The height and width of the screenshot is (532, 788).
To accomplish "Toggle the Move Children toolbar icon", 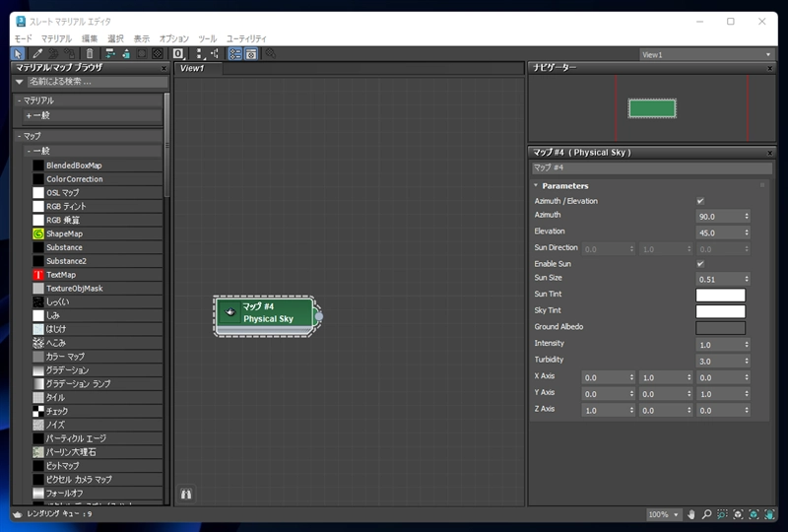I will pos(109,54).
